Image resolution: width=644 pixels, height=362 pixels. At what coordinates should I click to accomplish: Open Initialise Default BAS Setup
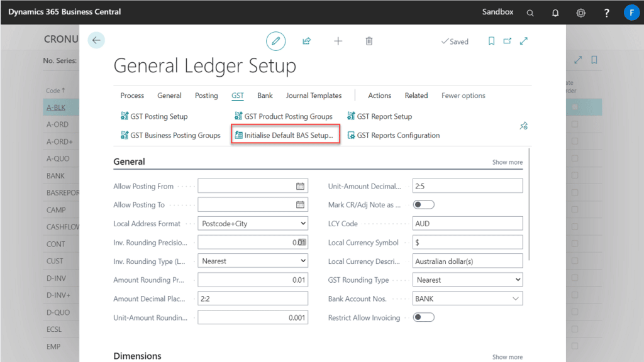click(285, 134)
